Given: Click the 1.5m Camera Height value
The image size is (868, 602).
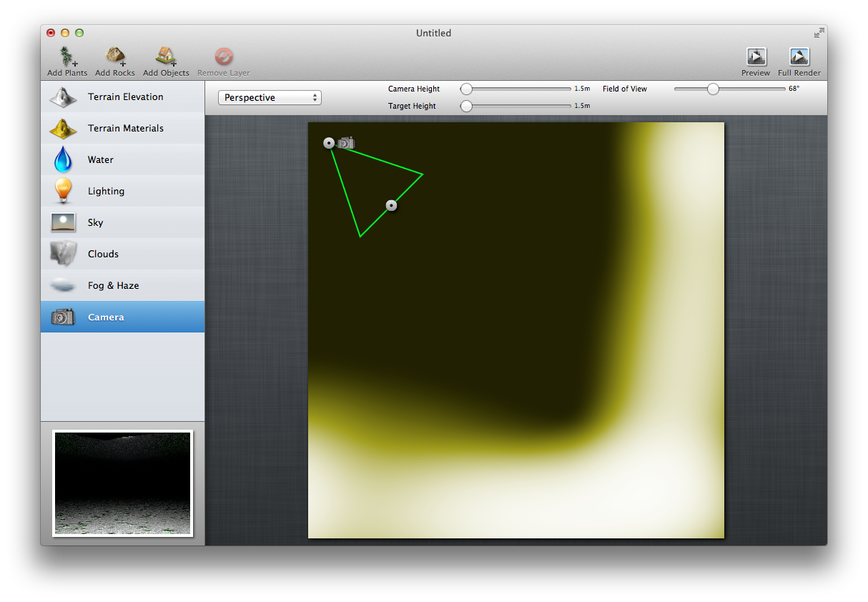Looking at the screenshot, I should [x=582, y=89].
